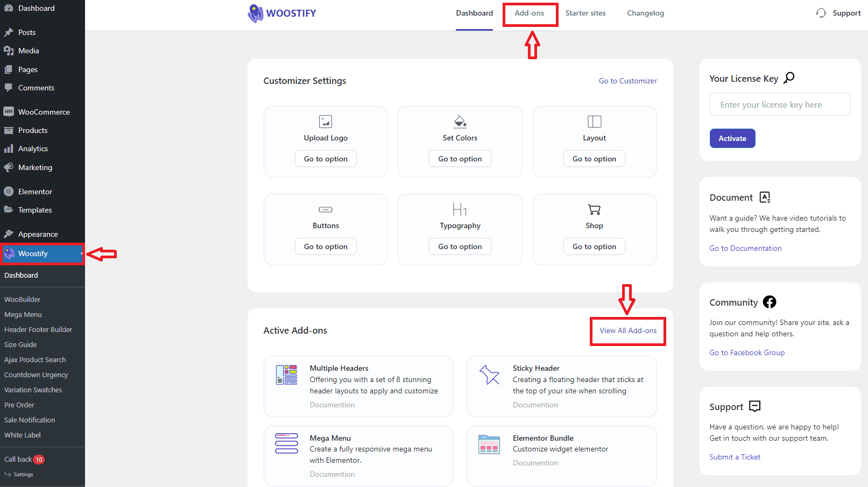The height and width of the screenshot is (487, 868).
Task: Open the Elementor sidebar icon
Action: [x=9, y=191]
